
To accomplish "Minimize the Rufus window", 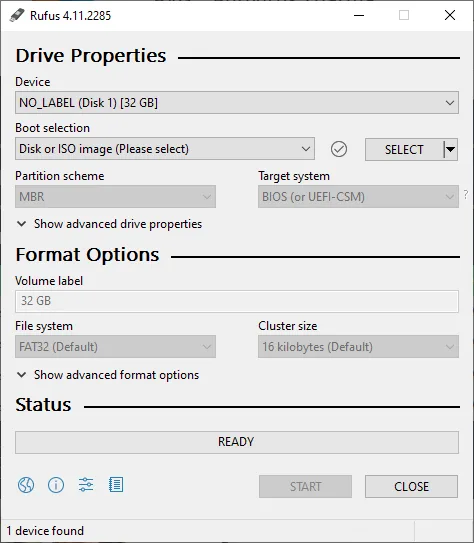I will click(x=359, y=15).
